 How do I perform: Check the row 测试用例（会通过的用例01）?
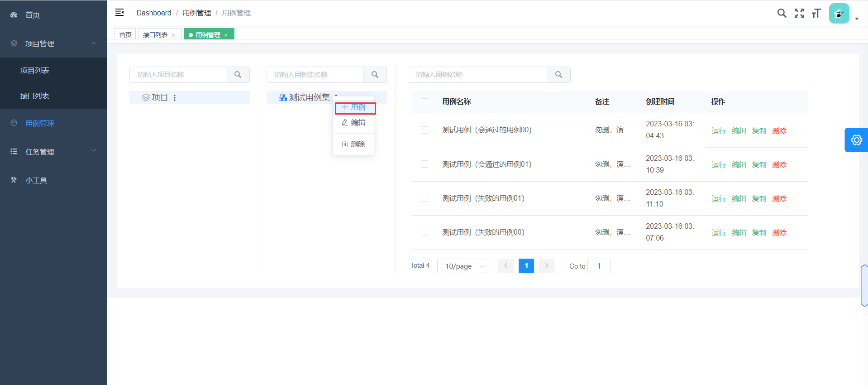coord(424,164)
